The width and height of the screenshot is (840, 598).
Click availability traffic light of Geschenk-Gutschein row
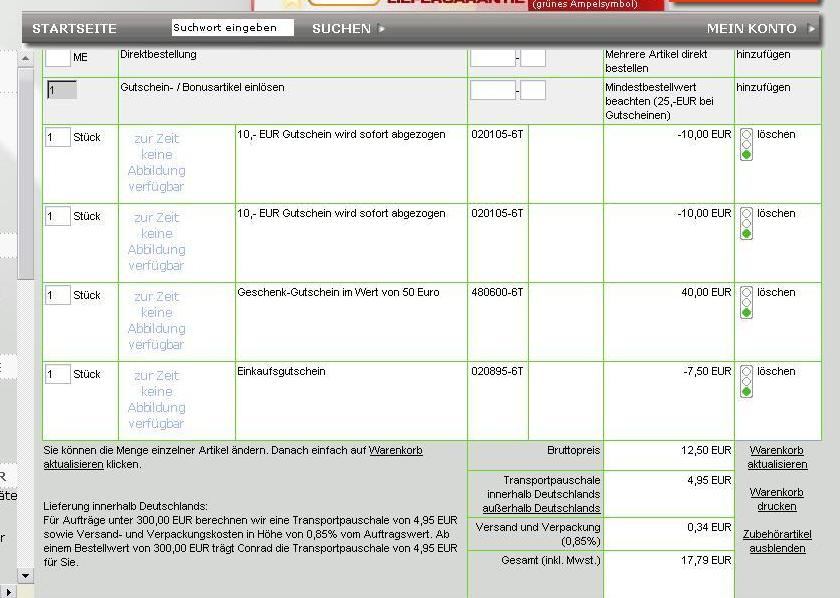pyautogui.click(x=746, y=302)
